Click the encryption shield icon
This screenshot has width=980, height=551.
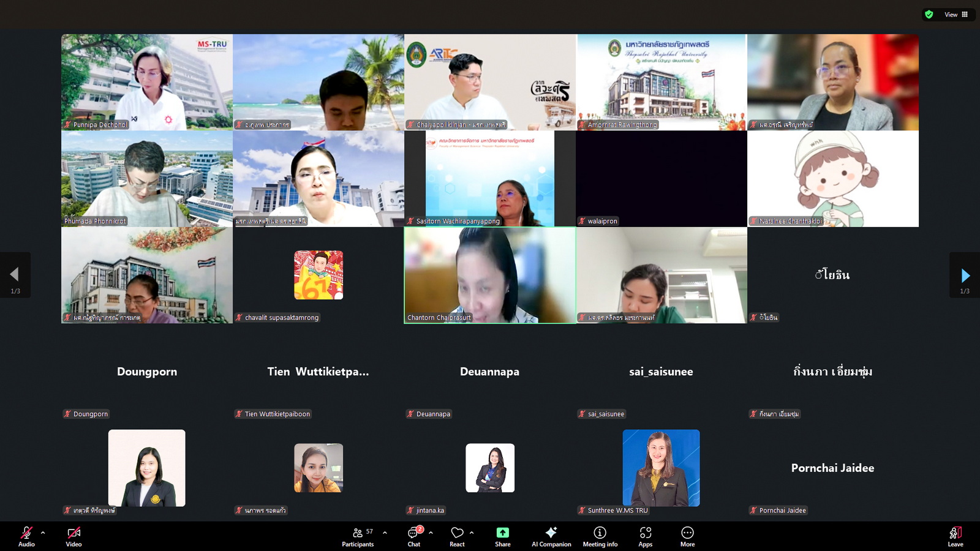(x=929, y=15)
